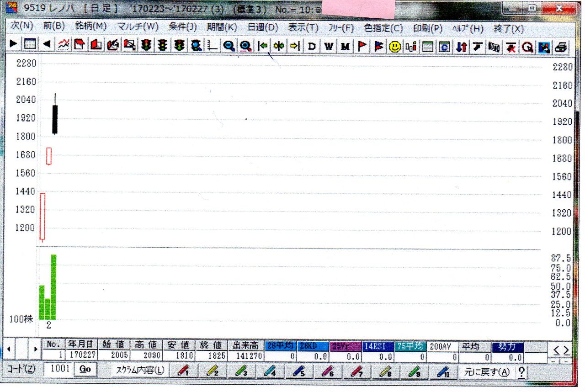Open the 色指定(C) menu
Screen dimensions: 585x392
pyautogui.click(x=383, y=27)
